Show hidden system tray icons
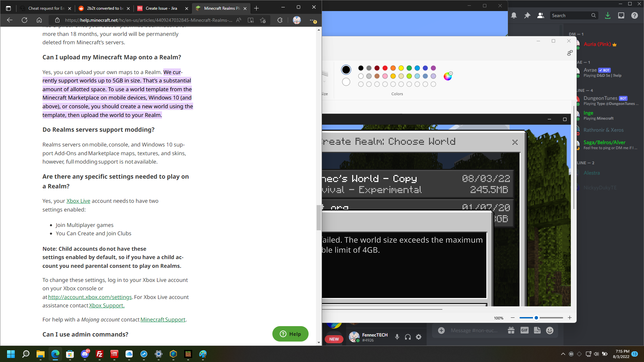644x362 pixels. [x=563, y=354]
